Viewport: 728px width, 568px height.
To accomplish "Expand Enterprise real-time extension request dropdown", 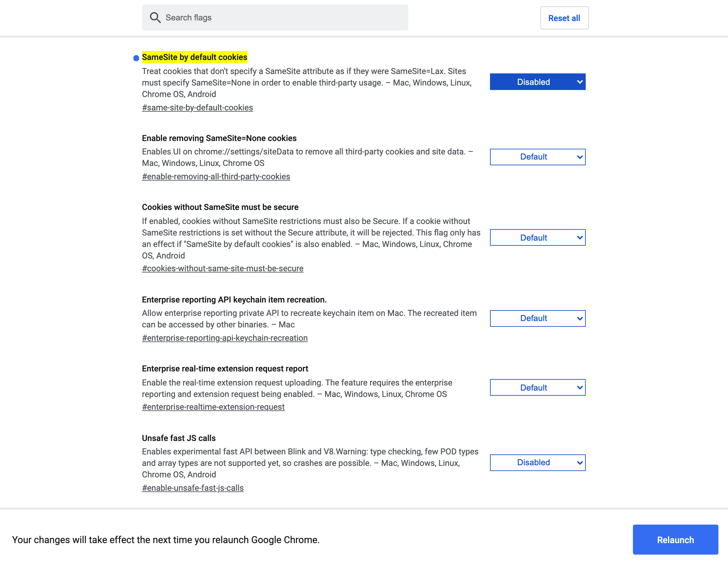I will (x=537, y=388).
